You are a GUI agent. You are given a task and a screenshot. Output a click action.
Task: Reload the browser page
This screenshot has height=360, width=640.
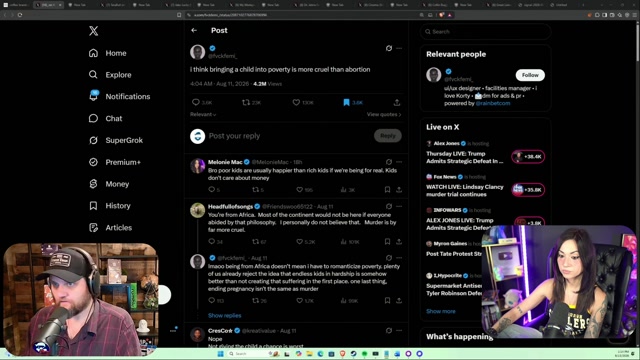[20, 15]
